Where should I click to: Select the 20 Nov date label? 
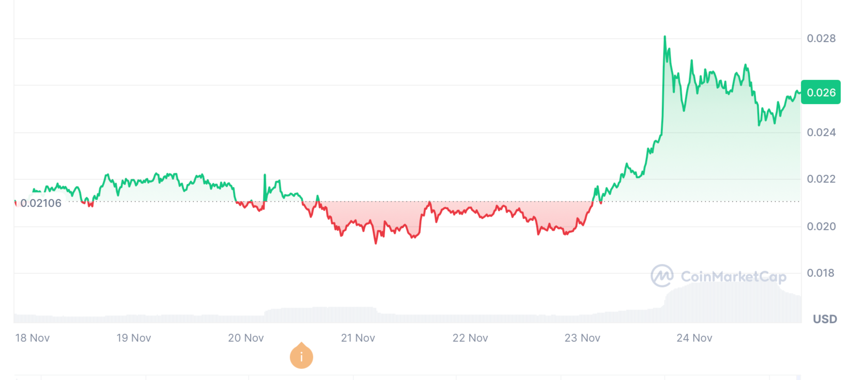coord(246,338)
